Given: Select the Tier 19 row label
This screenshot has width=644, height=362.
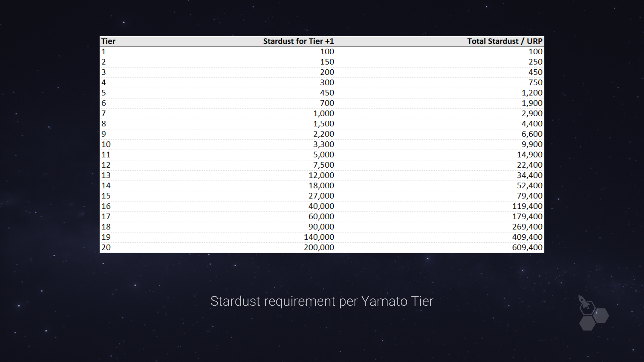Looking at the screenshot, I should (106, 237).
